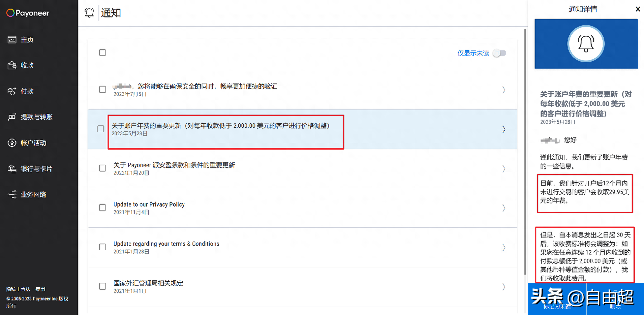This screenshot has width=644, height=315.
Task: Open 帐户活动 menu item
Action: 33,143
